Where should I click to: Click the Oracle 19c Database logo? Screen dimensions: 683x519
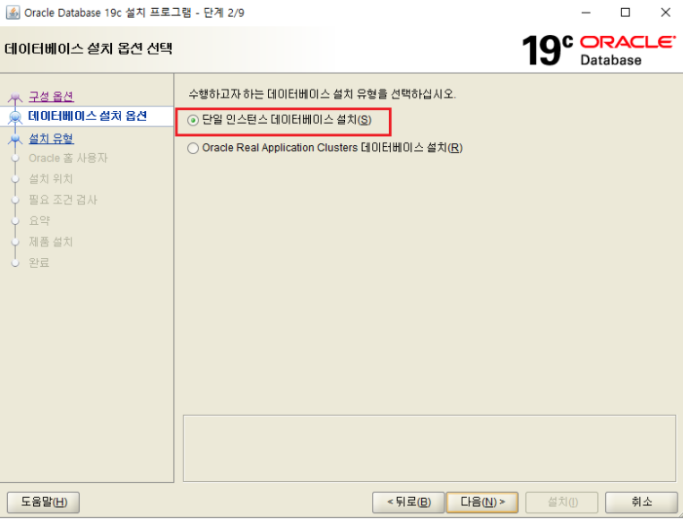tap(599, 51)
